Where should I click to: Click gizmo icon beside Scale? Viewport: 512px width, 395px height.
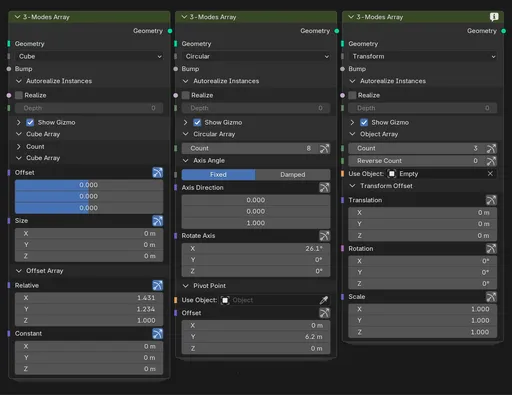pos(491,297)
